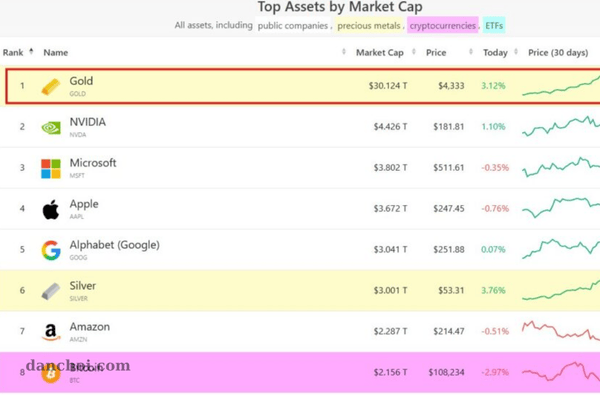Image resolution: width=600 pixels, height=400 pixels.
Task: Toggle the ETFs filter
Action: coord(494,25)
